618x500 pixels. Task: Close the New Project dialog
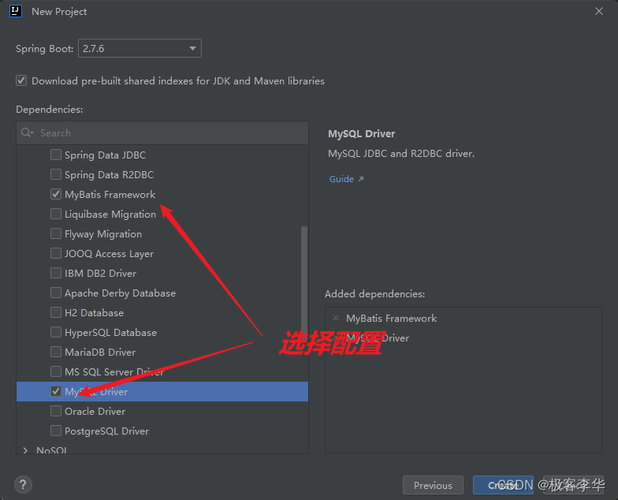point(599,11)
